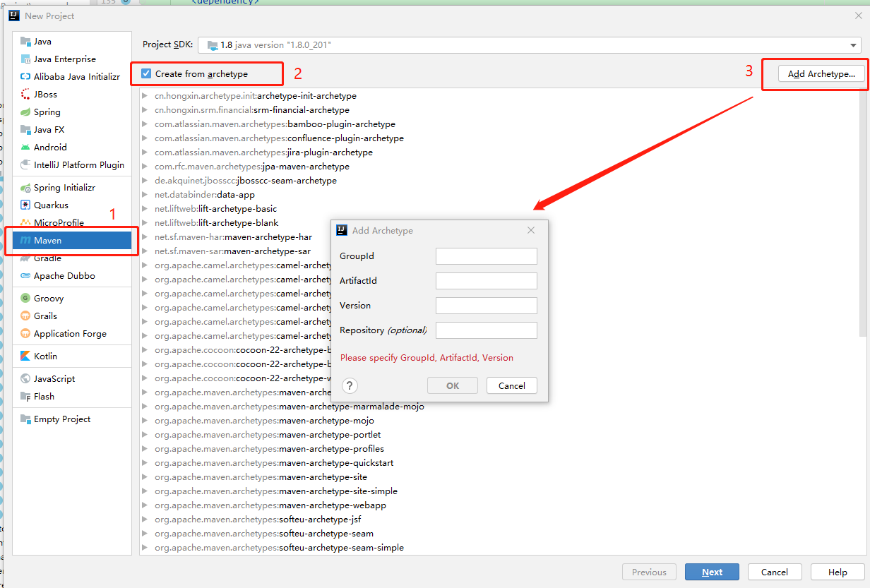Select the Grails icon
This screenshot has width=870, height=588.
pos(26,316)
